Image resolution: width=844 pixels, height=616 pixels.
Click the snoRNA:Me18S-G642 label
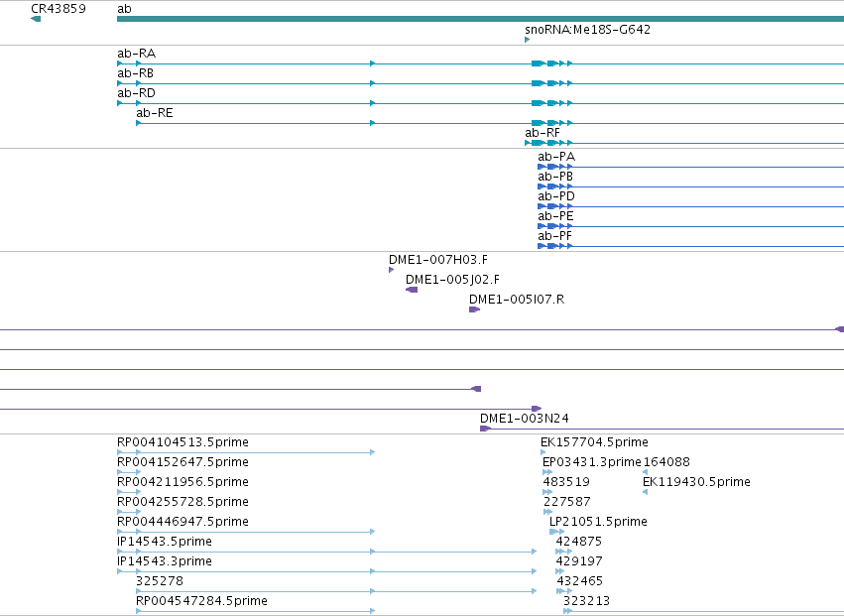tap(587, 29)
